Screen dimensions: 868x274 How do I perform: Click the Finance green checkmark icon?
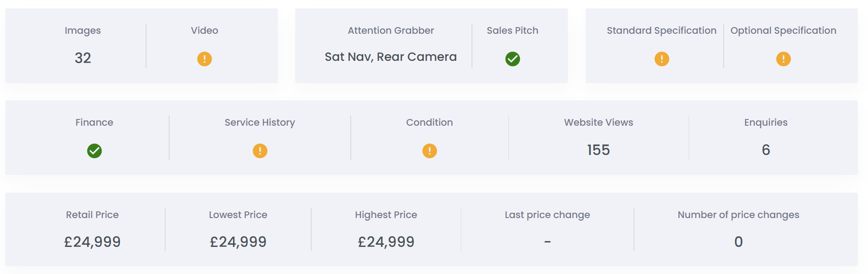[x=94, y=151]
